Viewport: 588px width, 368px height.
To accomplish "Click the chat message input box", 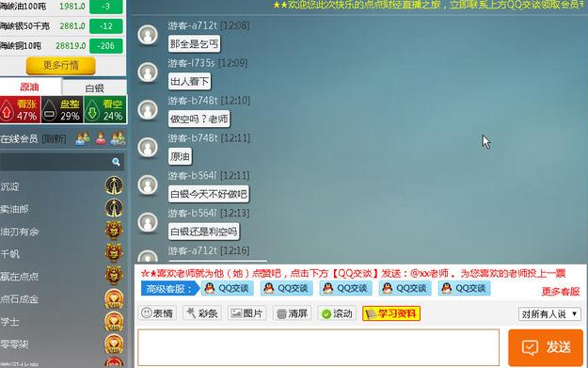I will click(318, 347).
